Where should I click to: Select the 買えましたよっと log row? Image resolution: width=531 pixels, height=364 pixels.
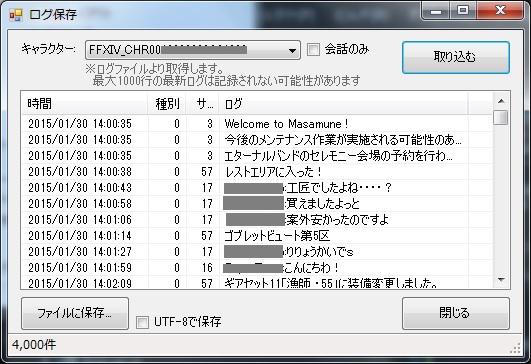pyautogui.click(x=257, y=204)
